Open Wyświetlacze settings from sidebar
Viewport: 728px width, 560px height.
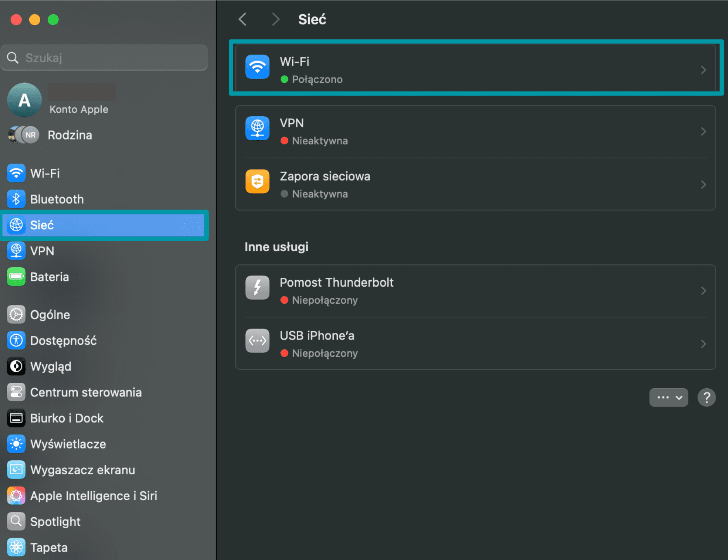68,444
